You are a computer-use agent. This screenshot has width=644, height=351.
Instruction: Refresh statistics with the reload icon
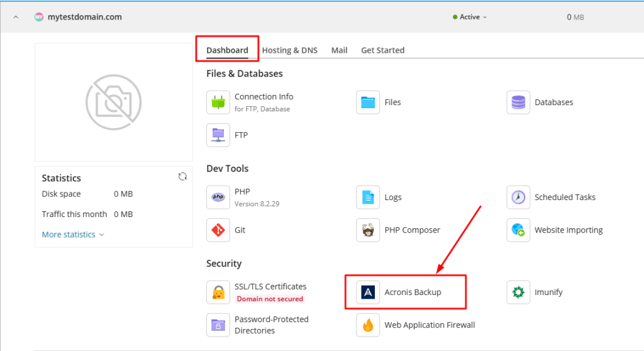click(182, 177)
